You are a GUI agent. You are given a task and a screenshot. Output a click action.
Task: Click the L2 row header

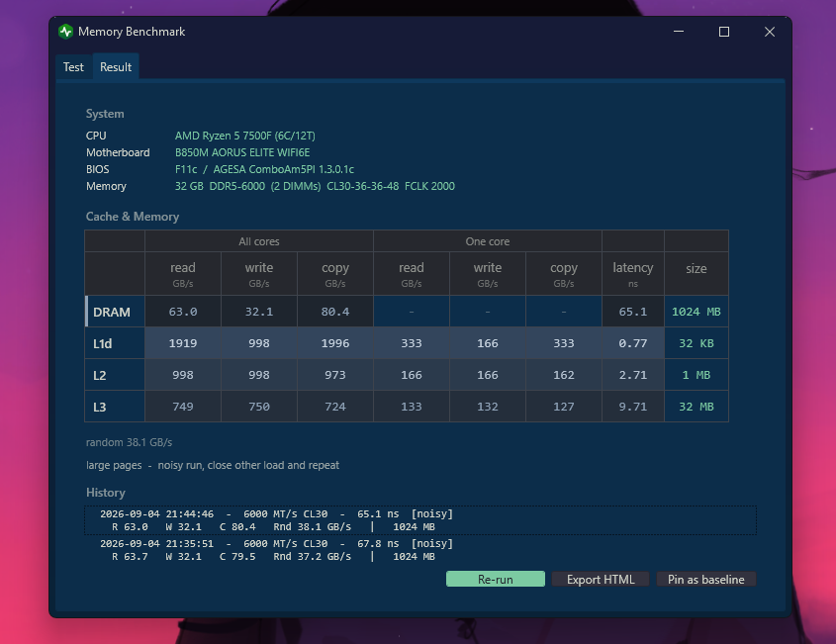pos(115,375)
